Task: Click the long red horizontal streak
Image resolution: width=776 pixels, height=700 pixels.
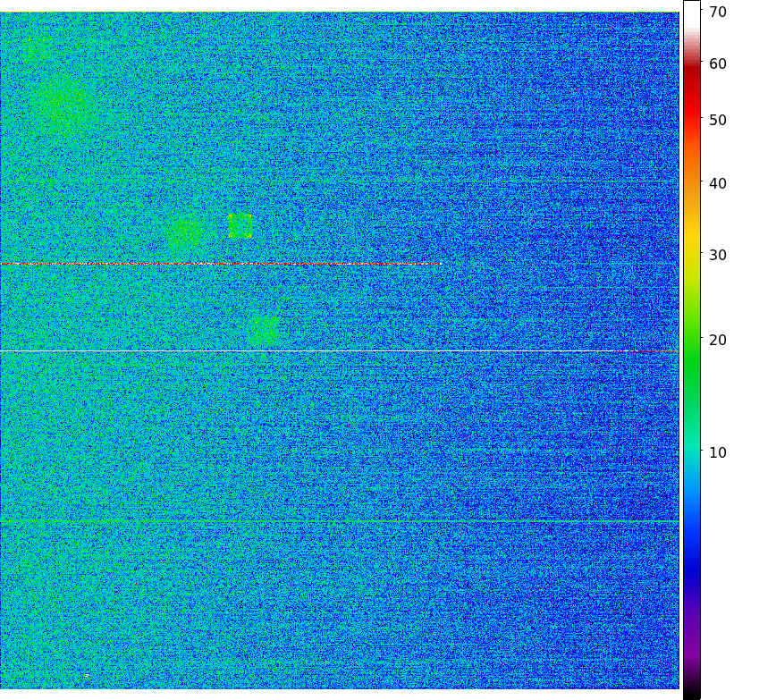Action: [x=221, y=264]
